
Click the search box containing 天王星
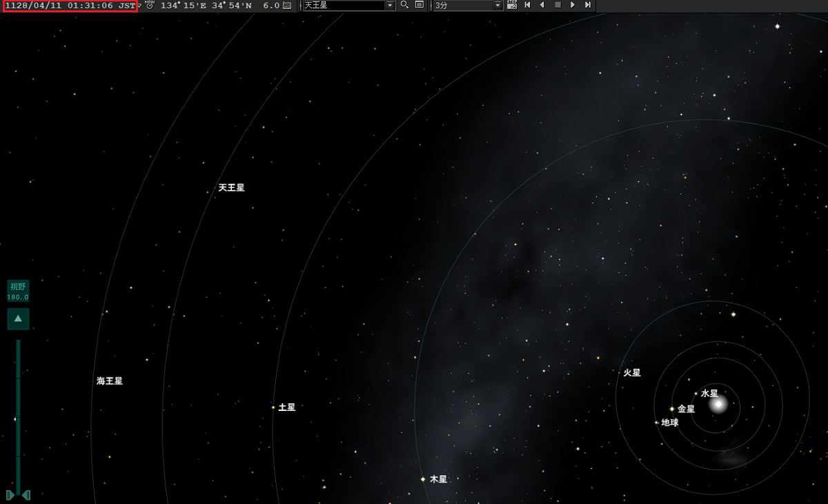[344, 6]
